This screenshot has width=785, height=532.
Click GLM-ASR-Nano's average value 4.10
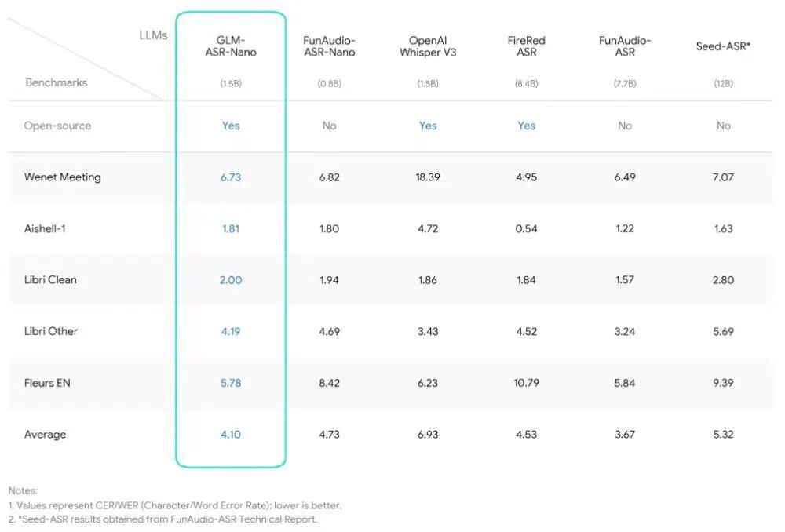pyautogui.click(x=231, y=435)
